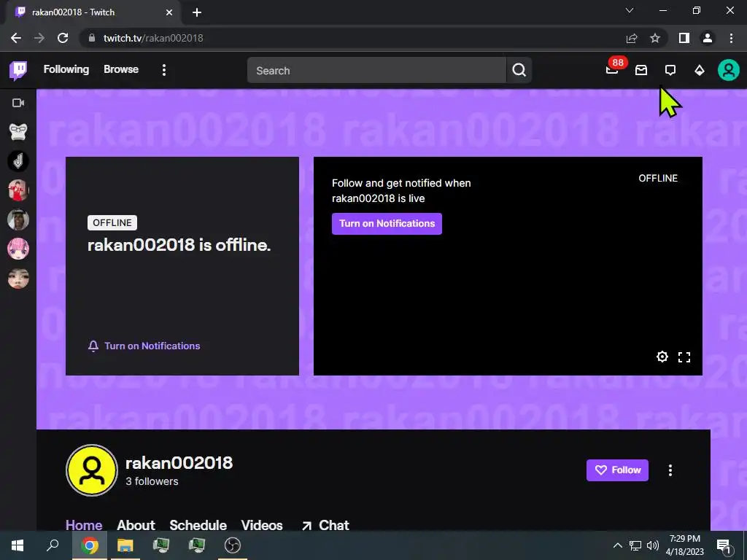Bookmark this page with the star
The image size is (747, 560).
[x=655, y=38]
